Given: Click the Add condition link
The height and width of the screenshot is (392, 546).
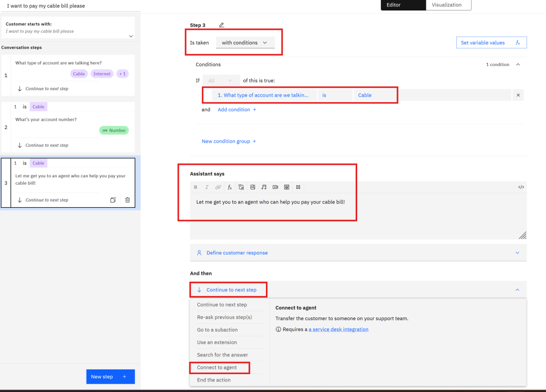Looking at the screenshot, I should click(237, 109).
